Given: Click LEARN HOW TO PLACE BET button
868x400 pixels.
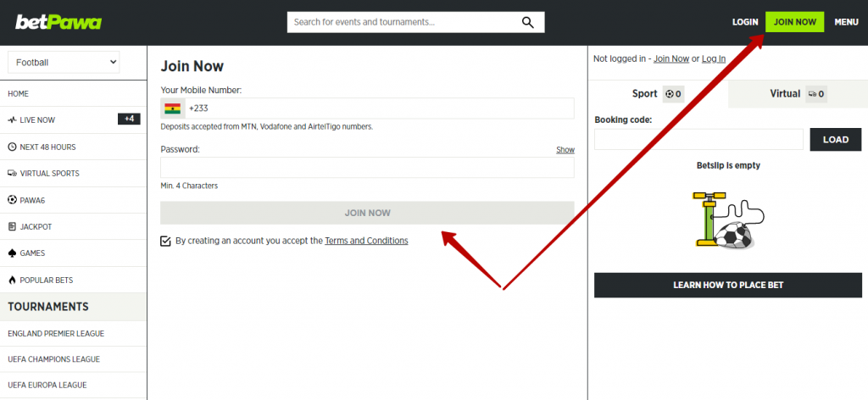Looking at the screenshot, I should click(x=728, y=286).
